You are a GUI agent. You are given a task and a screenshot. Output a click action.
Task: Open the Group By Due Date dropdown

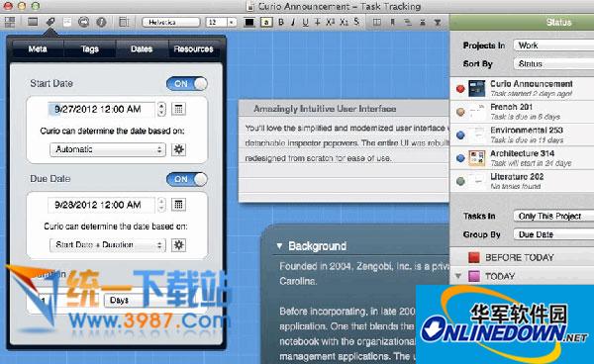pyautogui.click(x=553, y=234)
